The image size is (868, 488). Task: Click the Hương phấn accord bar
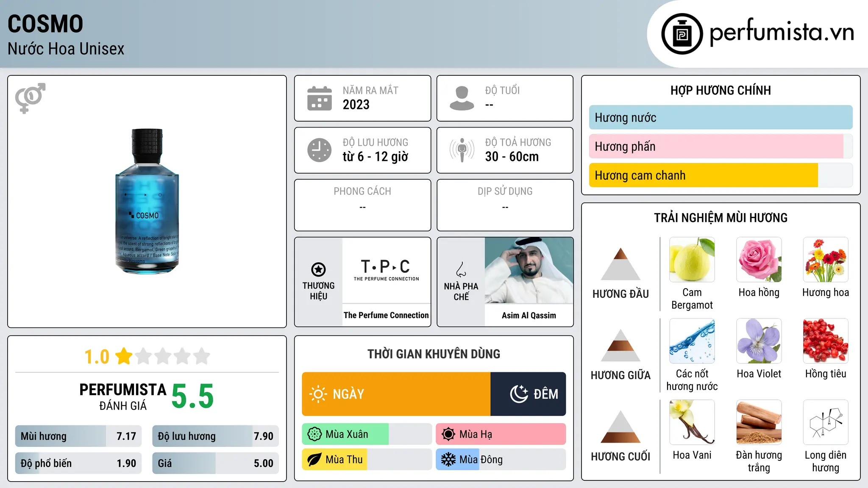point(721,146)
